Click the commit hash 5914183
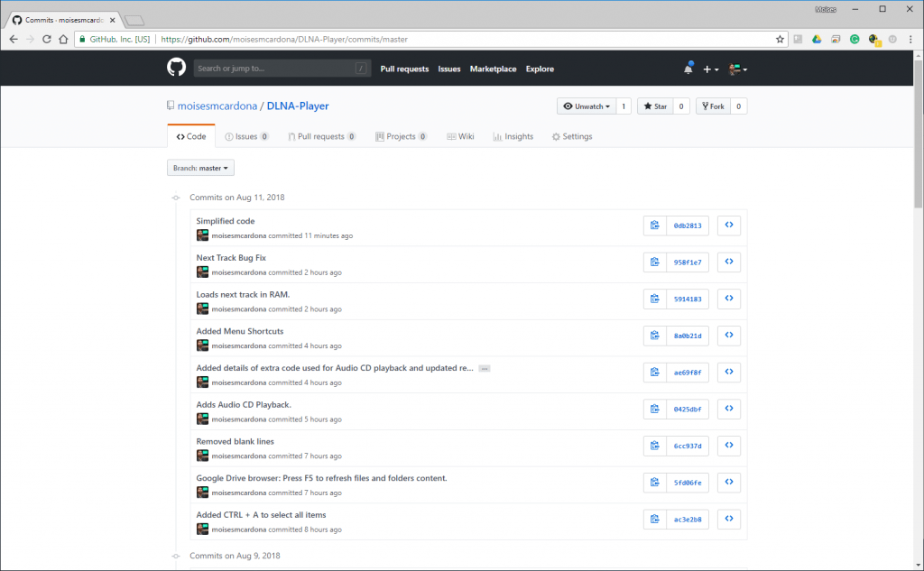Image resolution: width=924 pixels, height=571 pixels. pos(688,299)
